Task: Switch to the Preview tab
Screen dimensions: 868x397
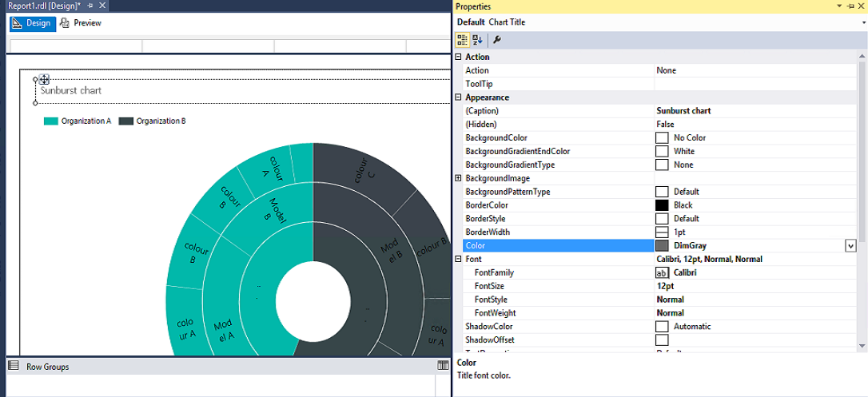Action: 81,23
